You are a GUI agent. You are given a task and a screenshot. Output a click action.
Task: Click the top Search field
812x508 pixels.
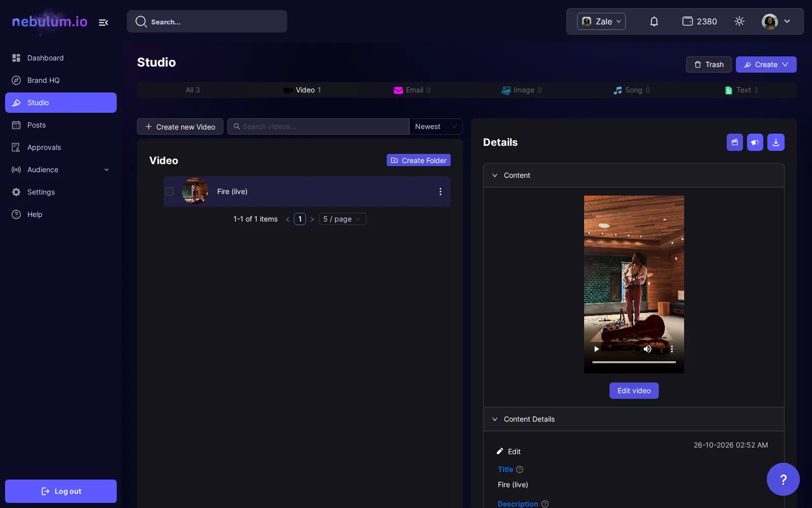click(207, 21)
